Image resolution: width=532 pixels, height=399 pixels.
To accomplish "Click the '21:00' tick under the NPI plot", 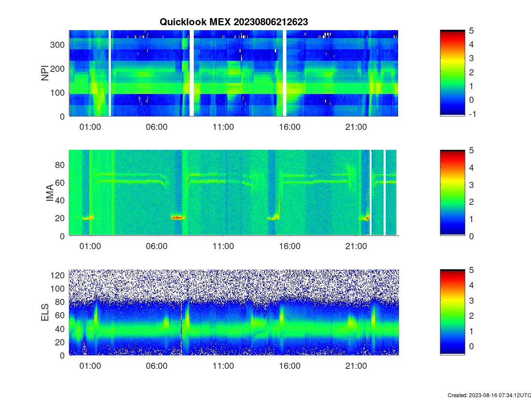I will coord(356,126).
